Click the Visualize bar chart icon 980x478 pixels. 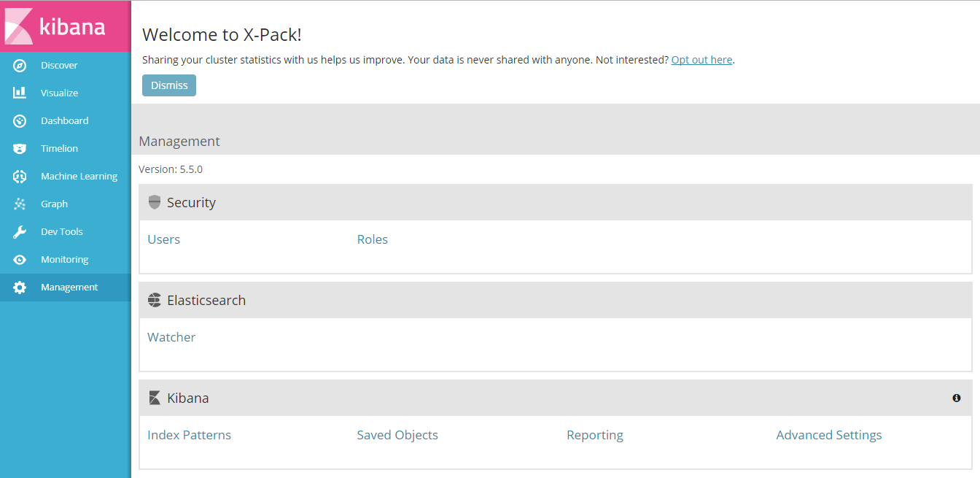coord(20,93)
